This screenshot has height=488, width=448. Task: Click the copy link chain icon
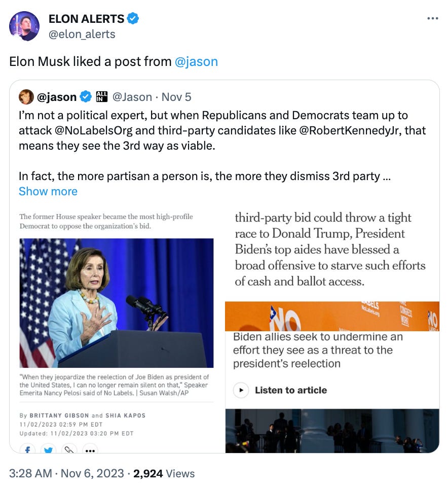point(69,450)
